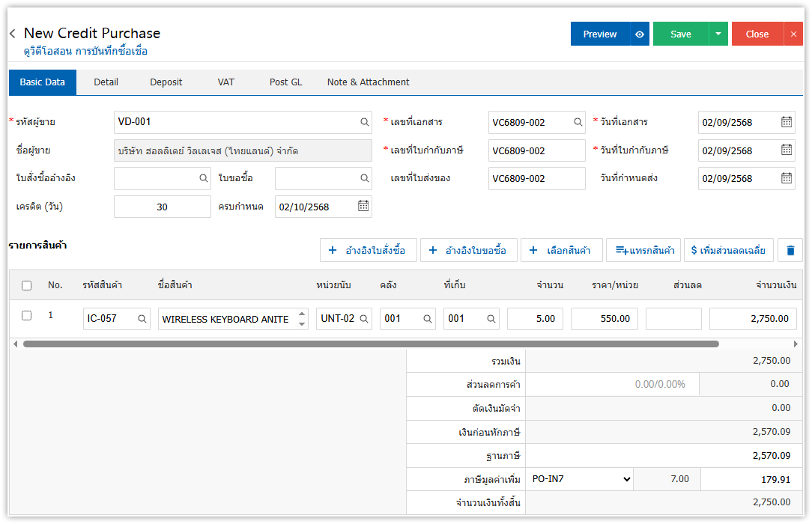This screenshot has height=524, width=812.
Task: Open the PO-IN7 VAT type dropdown
Action: [580, 479]
